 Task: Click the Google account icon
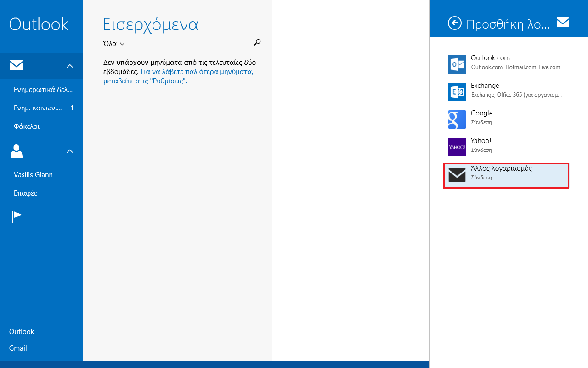coord(457,120)
